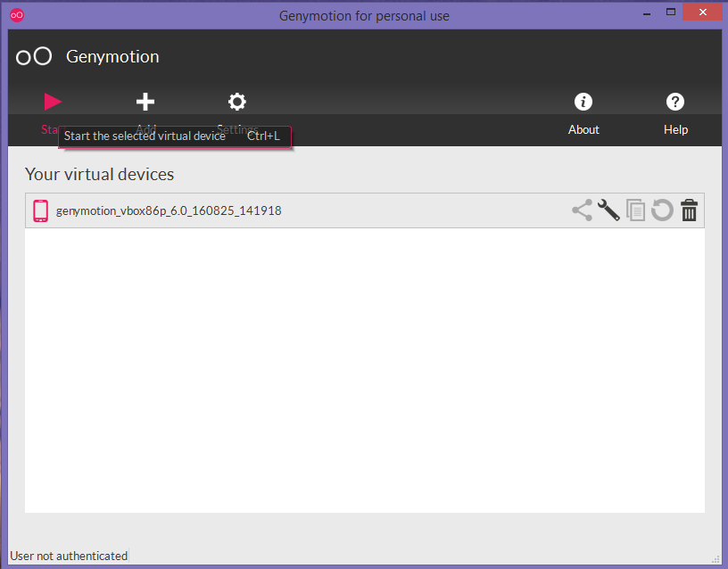Click the pink phone icon in device row
728x569 pixels.
tap(40, 210)
